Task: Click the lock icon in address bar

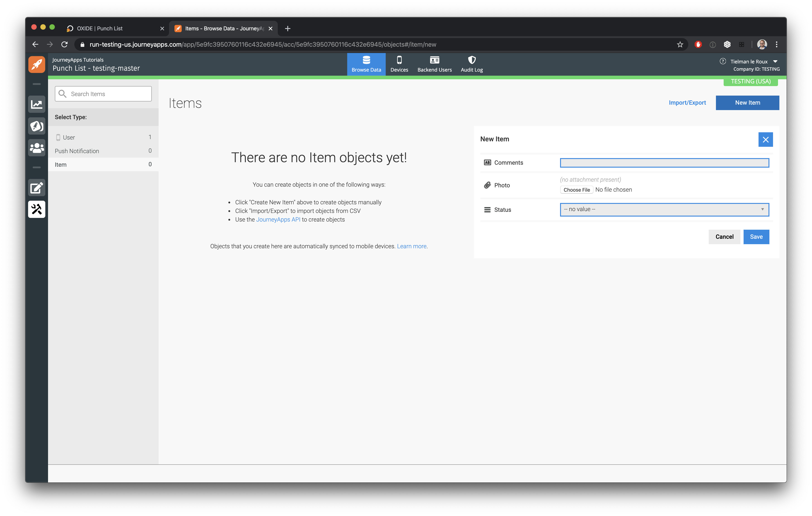Action: [x=82, y=44]
